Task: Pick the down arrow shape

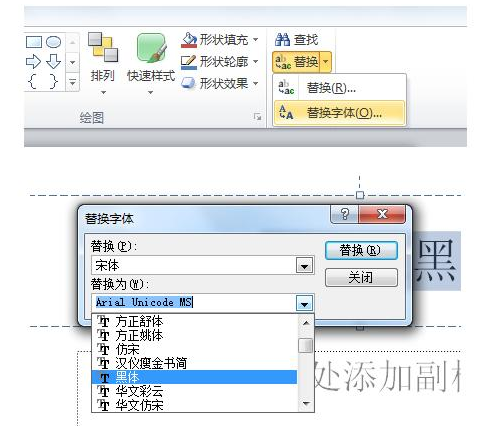Action: point(53,61)
